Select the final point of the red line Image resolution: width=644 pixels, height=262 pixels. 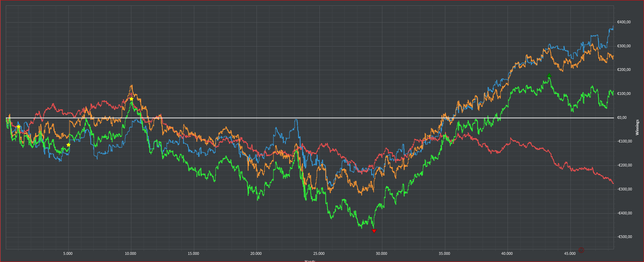(x=613, y=183)
